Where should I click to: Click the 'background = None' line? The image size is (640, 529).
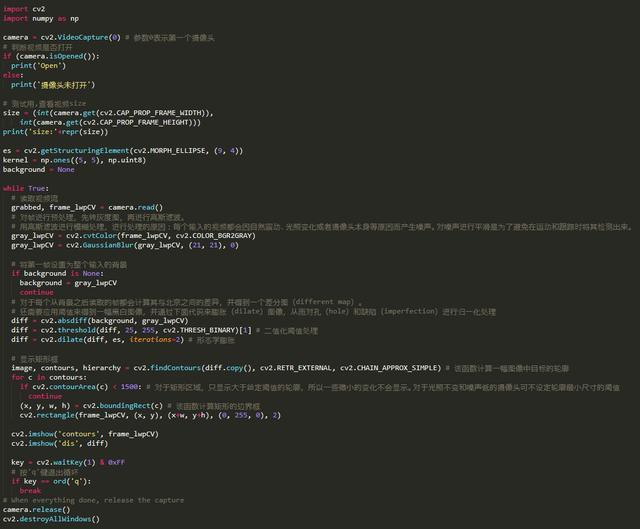39,169
